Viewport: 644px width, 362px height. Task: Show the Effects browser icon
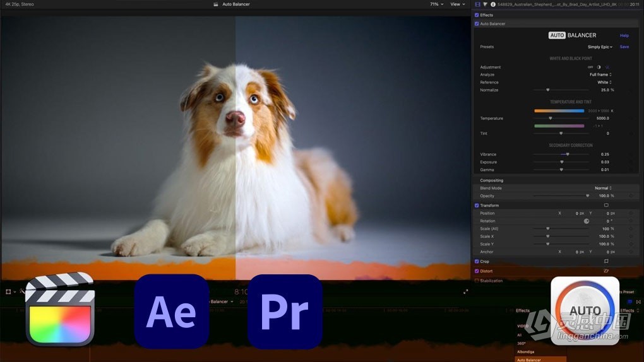(629, 301)
